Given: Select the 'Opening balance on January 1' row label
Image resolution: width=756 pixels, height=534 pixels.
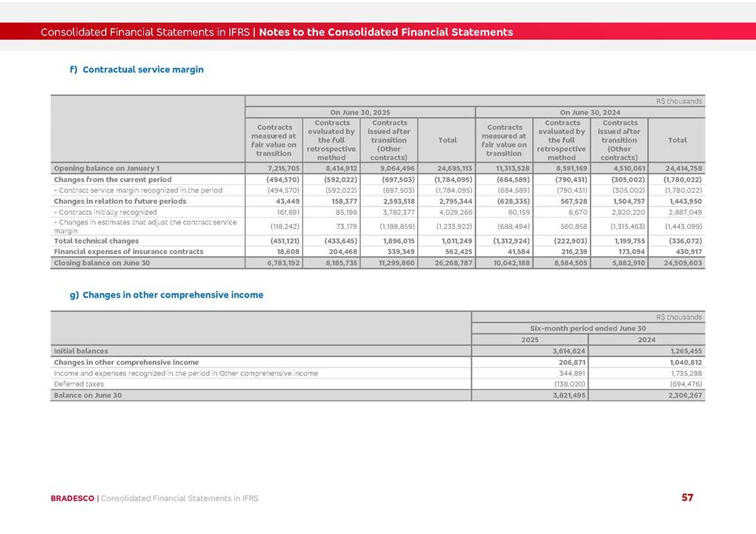Looking at the screenshot, I should 106,168.
